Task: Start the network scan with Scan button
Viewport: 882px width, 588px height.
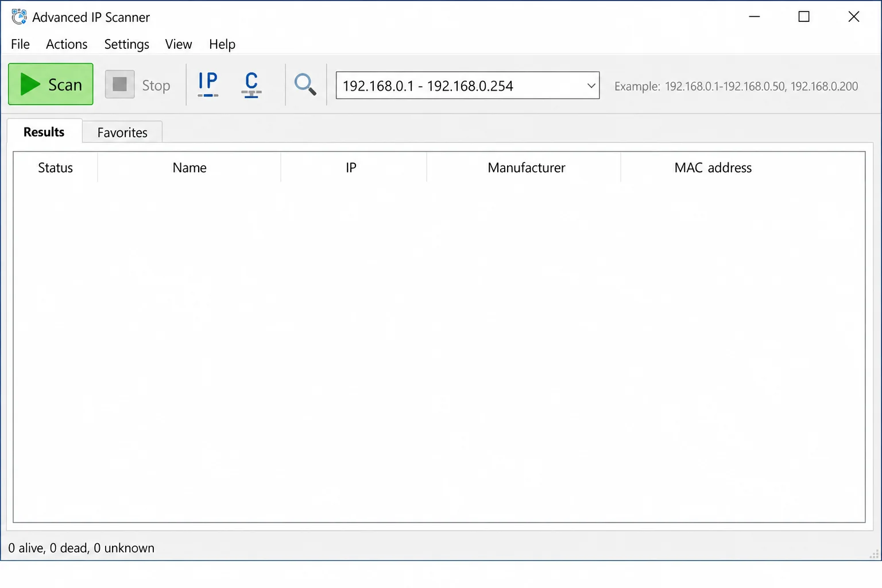Action: click(x=51, y=84)
